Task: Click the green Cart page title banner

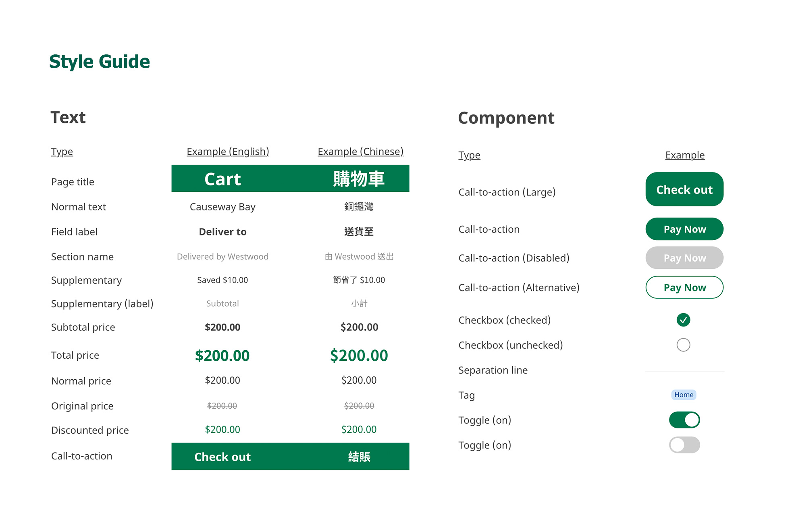Action: click(x=222, y=179)
